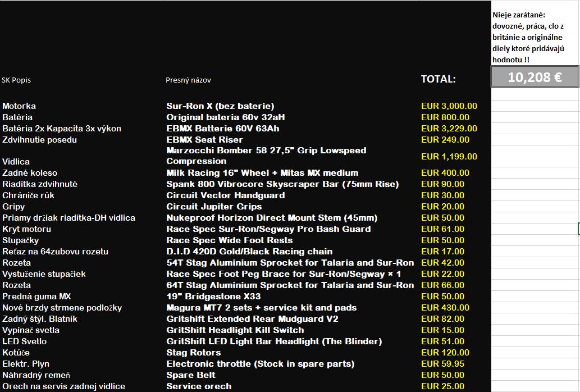Click the price EUR 1,199.00
Screen dimensions: 580x392
coord(449,157)
